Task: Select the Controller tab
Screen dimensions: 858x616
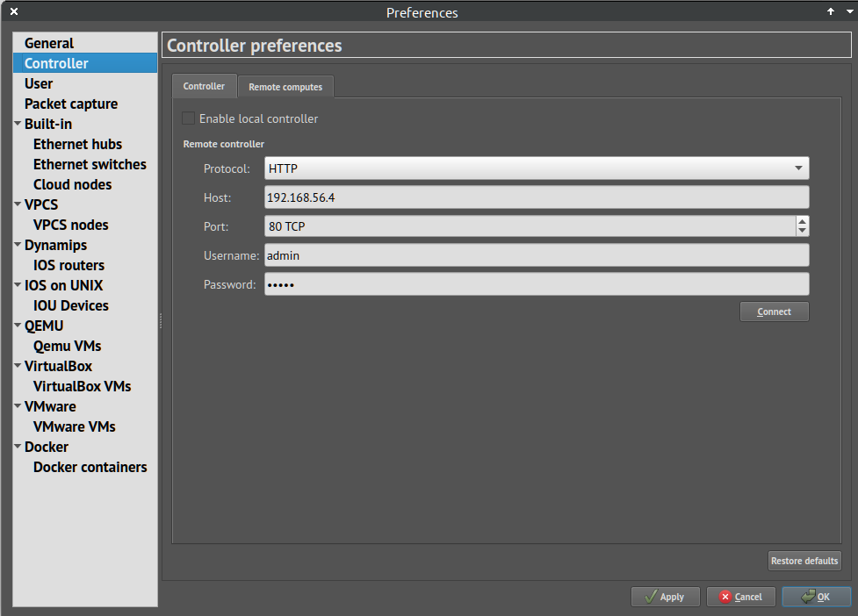Action: coord(204,86)
